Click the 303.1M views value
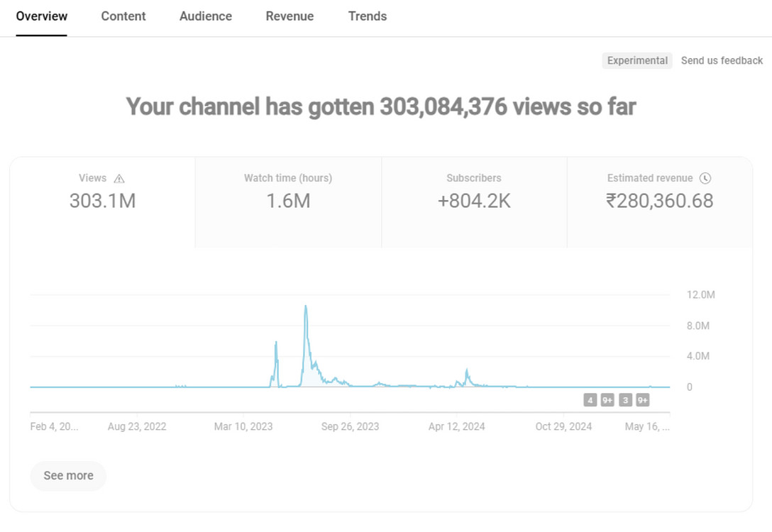The image size is (772, 532). tap(102, 201)
